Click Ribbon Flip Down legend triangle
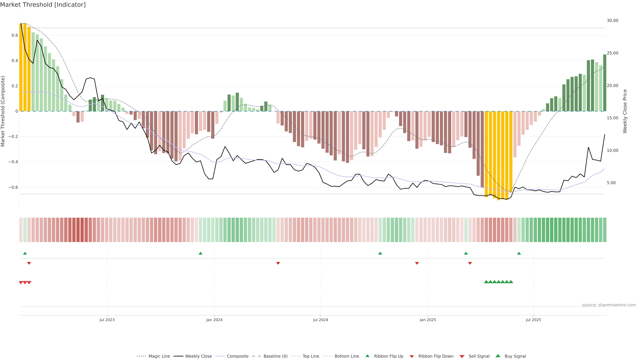 412,356
